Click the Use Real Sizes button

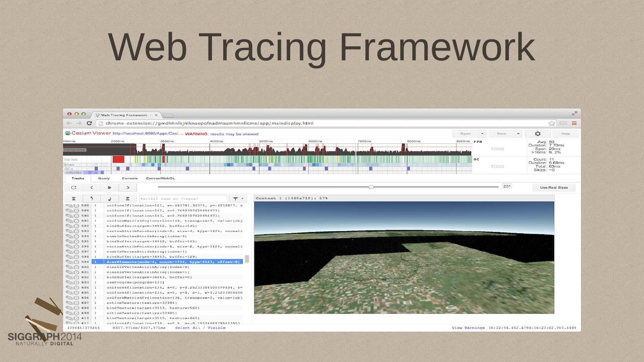point(554,188)
